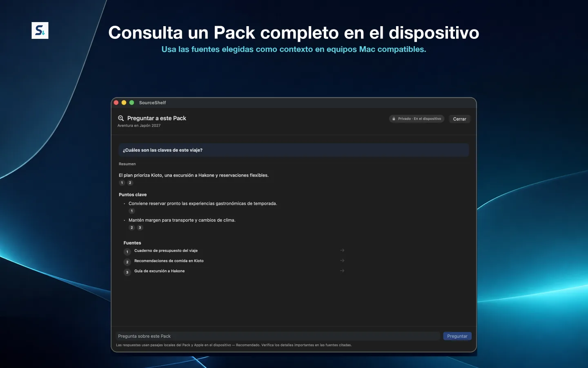Click citation badge 1 under the Resumen sentence
Image resolution: width=588 pixels, height=368 pixels.
pos(122,183)
